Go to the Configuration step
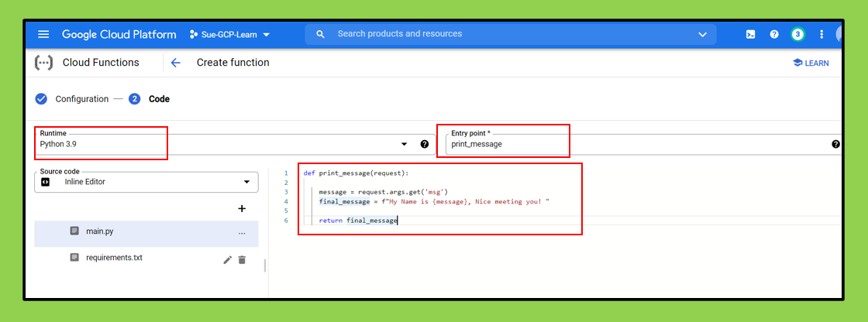 (82, 99)
